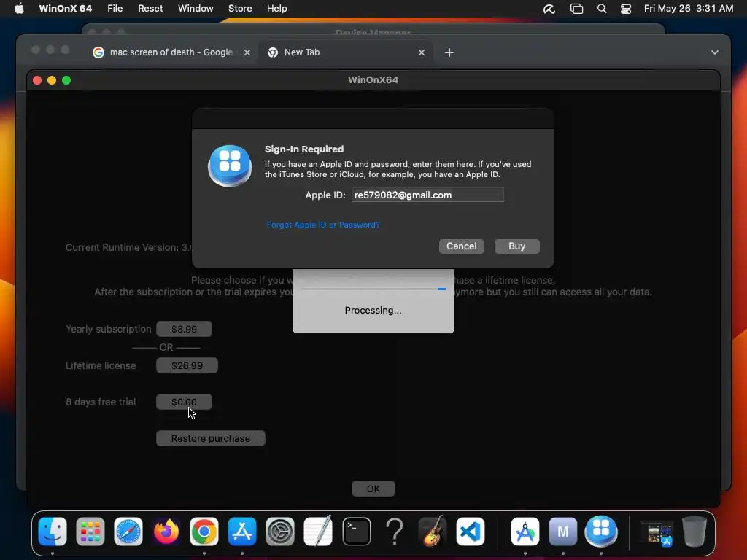The image size is (747, 560).
Task: Expand the Chrome tab search chevron
Action: pyautogui.click(x=715, y=52)
